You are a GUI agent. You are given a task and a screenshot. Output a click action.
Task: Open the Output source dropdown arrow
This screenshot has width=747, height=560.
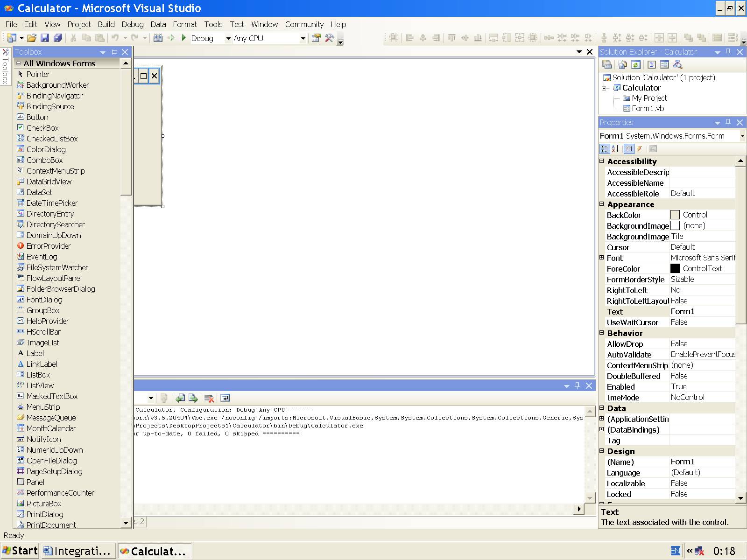pos(151,398)
